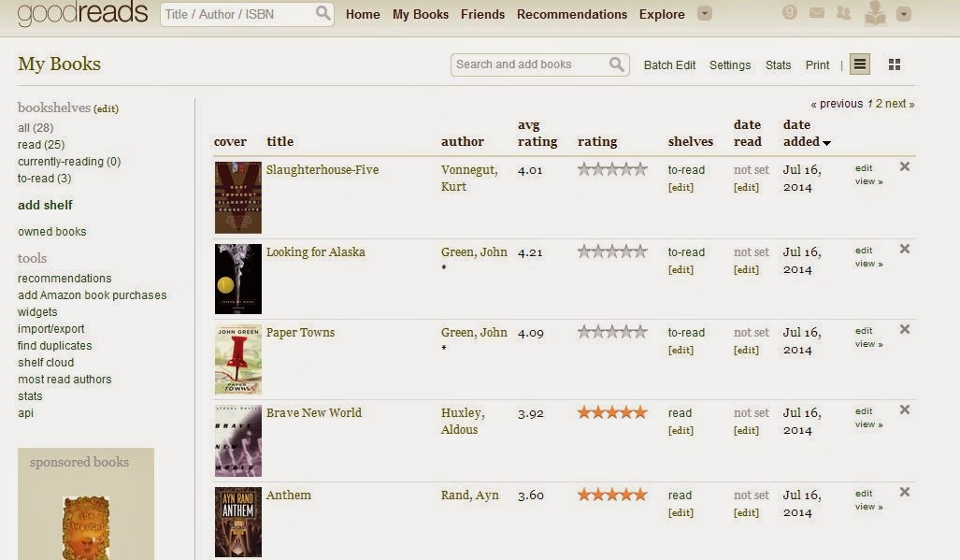Sort by title column header
This screenshot has height=560, width=960.
tap(279, 141)
